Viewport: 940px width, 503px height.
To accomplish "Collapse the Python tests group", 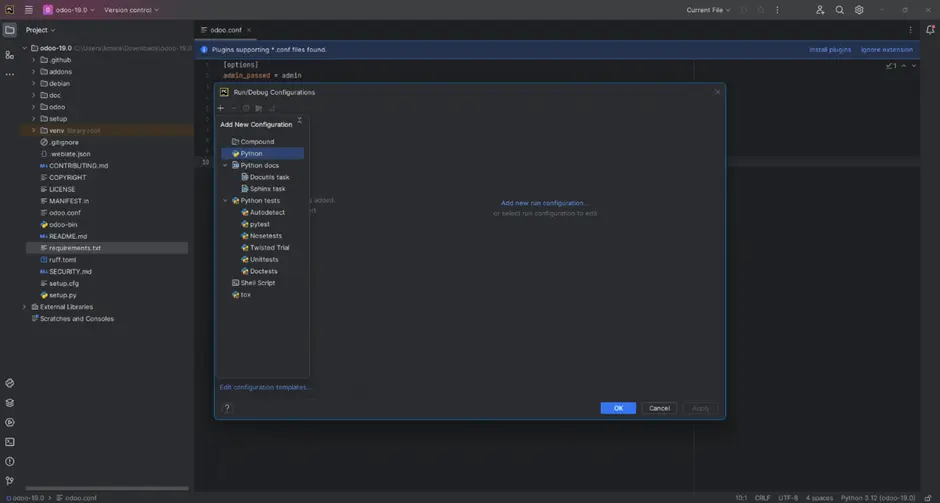I will coord(225,200).
